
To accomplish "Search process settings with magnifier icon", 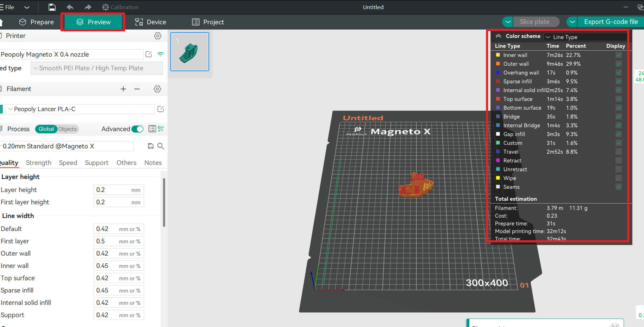I will coord(161,146).
